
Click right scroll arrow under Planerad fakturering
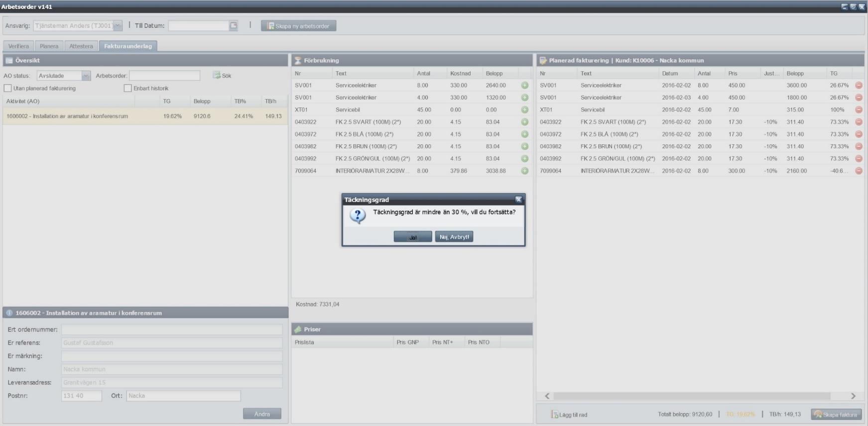pos(853,396)
